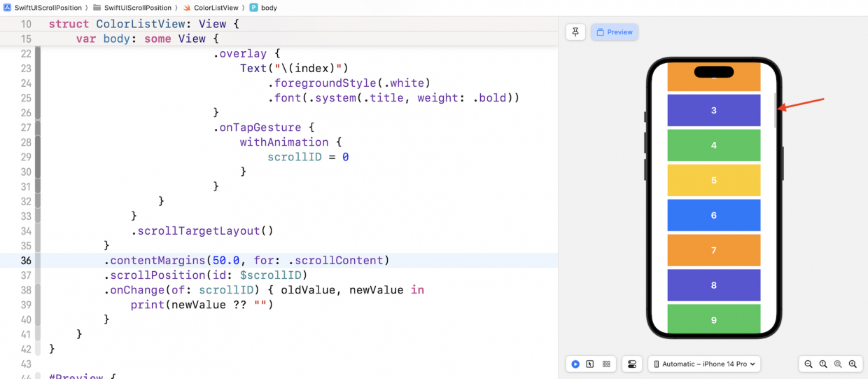
Task: Select the Preview tab above the canvas
Action: (x=615, y=32)
